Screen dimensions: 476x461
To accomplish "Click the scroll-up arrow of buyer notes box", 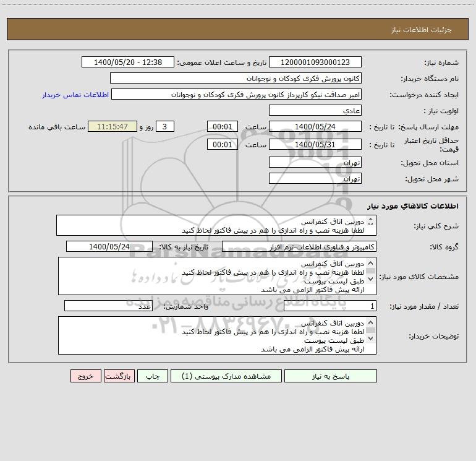I will (370, 322).
